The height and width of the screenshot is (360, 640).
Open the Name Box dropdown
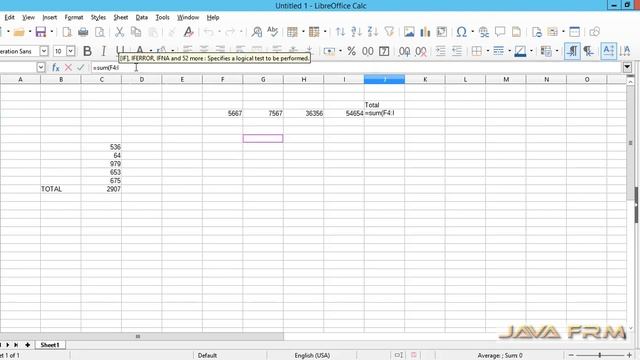pyautogui.click(x=41, y=67)
